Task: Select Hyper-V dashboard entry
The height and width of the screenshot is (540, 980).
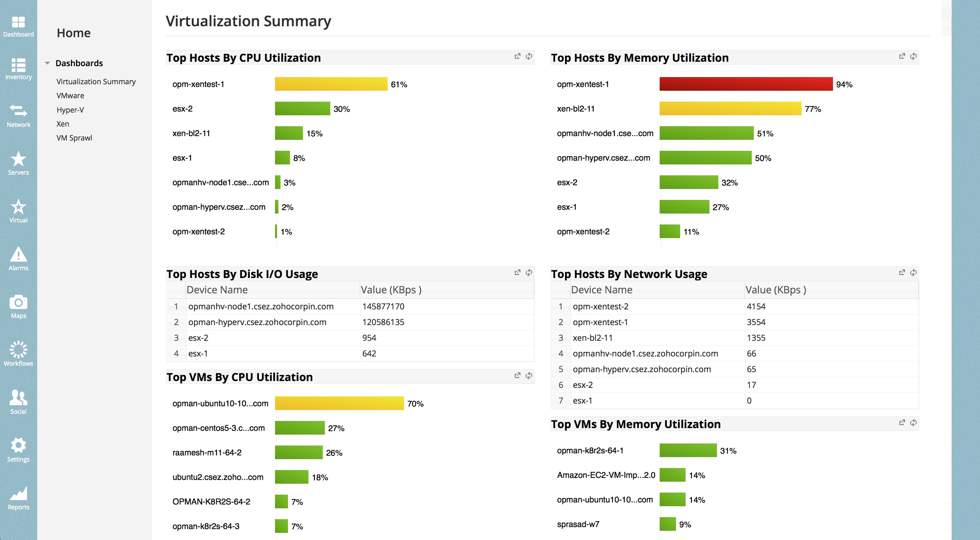Action: pos(70,110)
